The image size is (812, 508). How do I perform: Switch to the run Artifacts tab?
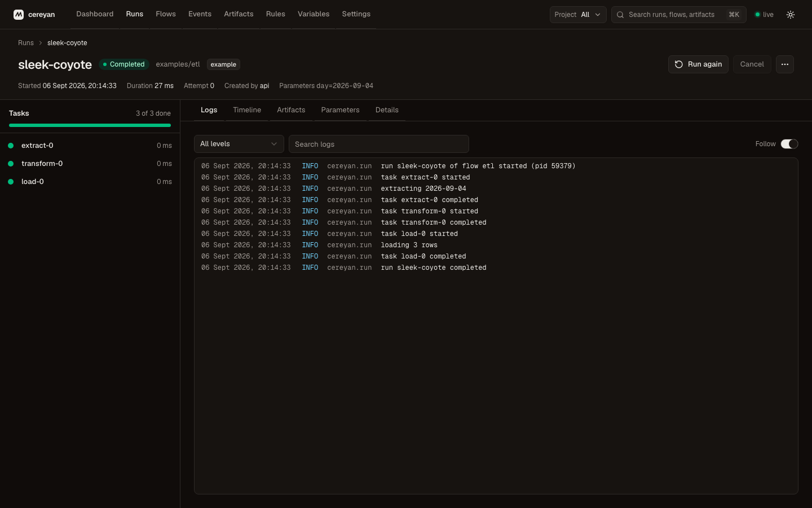point(291,110)
